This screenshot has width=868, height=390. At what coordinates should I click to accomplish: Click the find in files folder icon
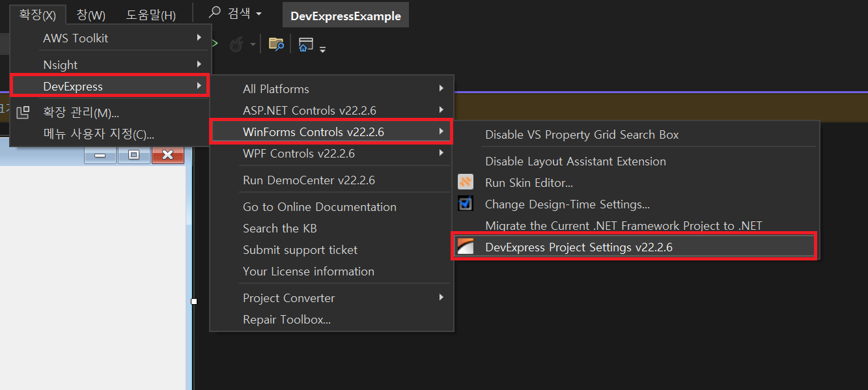(277, 44)
